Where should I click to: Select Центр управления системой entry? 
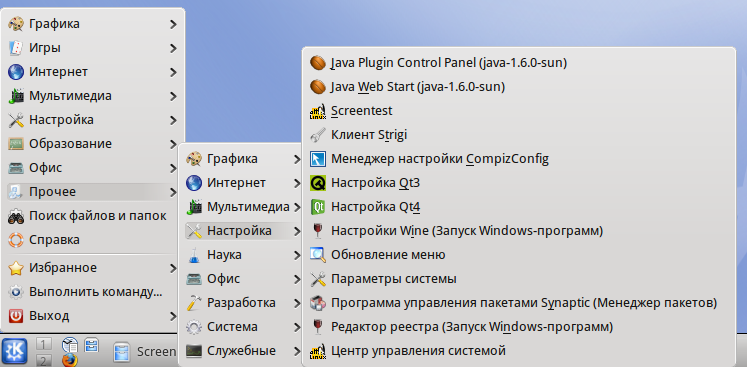pyautogui.click(x=518, y=351)
